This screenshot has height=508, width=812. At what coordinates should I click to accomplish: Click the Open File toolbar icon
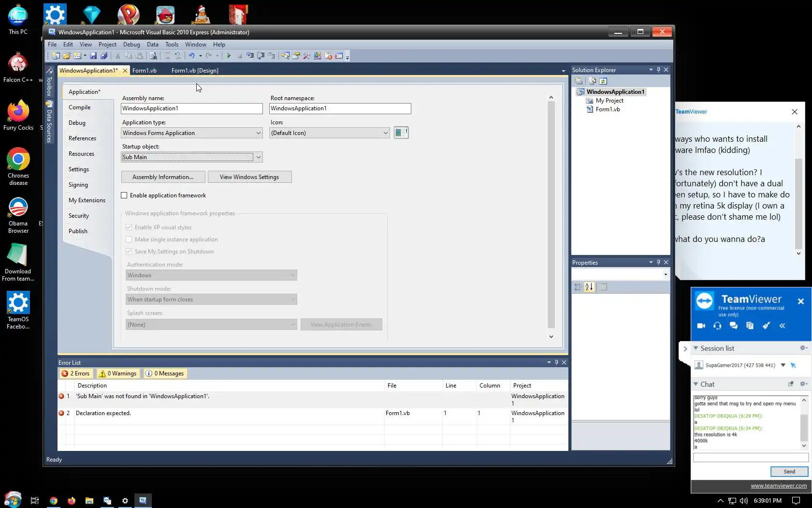coord(67,56)
